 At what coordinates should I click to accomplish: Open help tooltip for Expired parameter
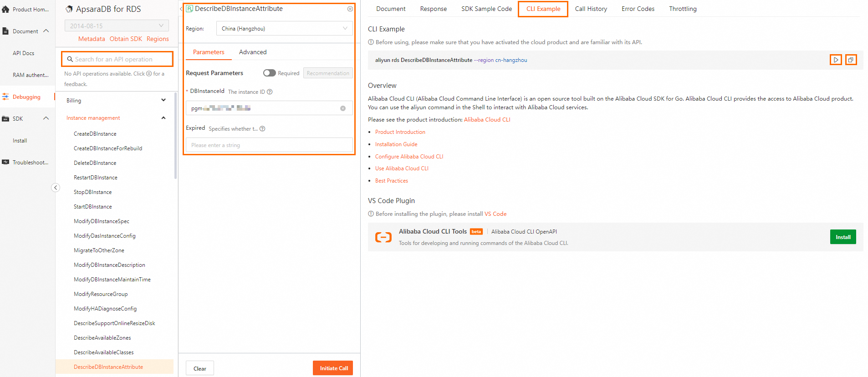tap(262, 129)
